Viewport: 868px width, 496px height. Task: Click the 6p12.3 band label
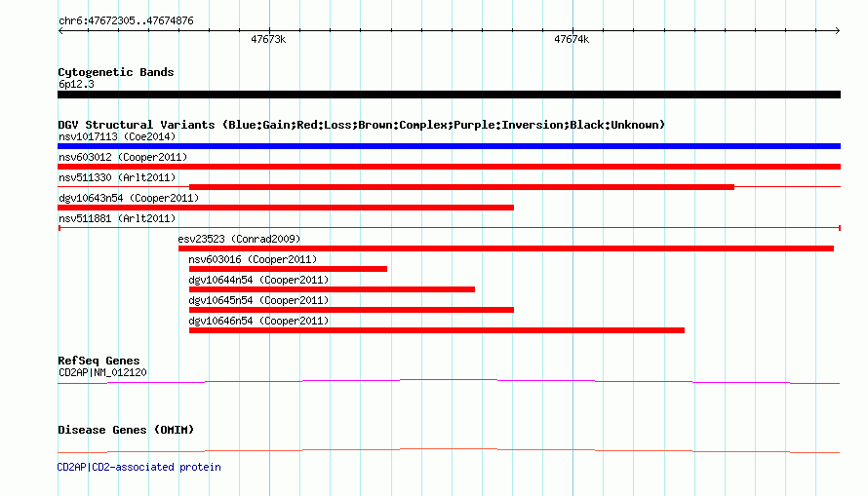point(76,84)
